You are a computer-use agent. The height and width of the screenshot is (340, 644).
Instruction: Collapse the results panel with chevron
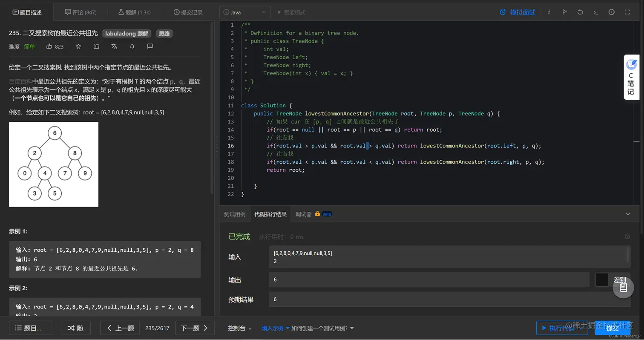click(628, 214)
